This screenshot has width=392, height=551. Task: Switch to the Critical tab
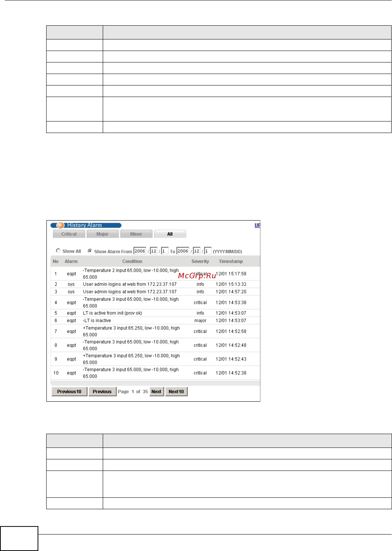(69, 234)
